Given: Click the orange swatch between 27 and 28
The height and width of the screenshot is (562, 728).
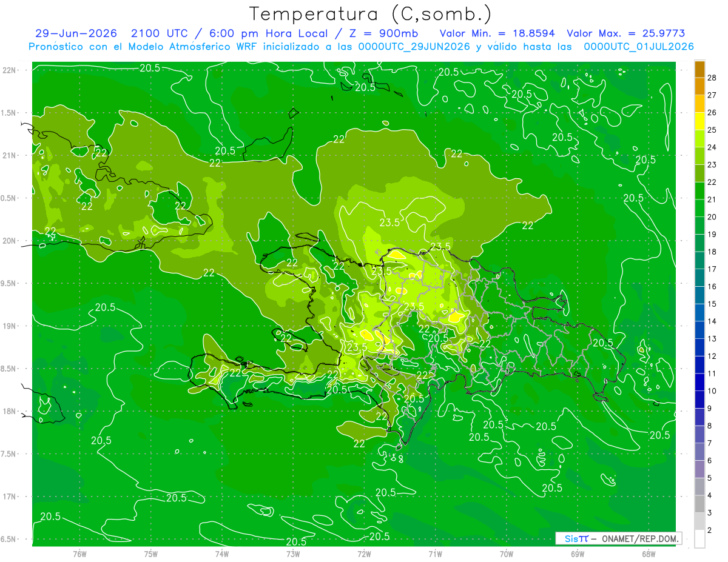Looking at the screenshot, I should point(699,86).
